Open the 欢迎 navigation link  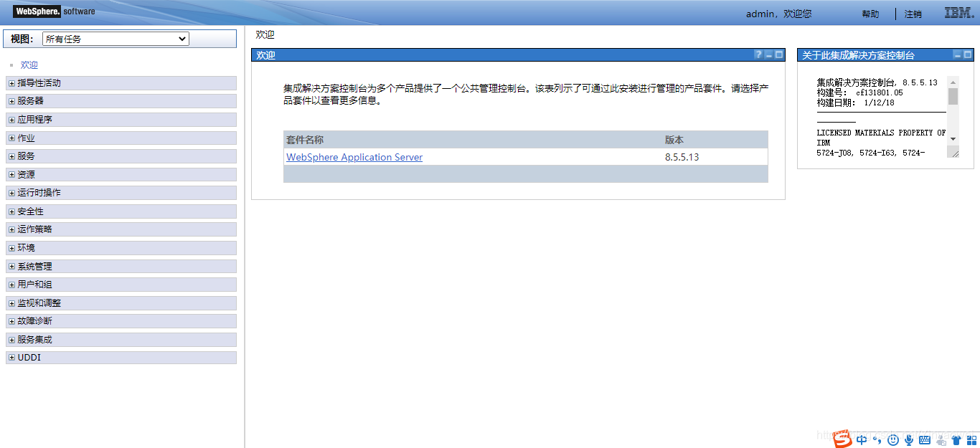pyautogui.click(x=29, y=65)
